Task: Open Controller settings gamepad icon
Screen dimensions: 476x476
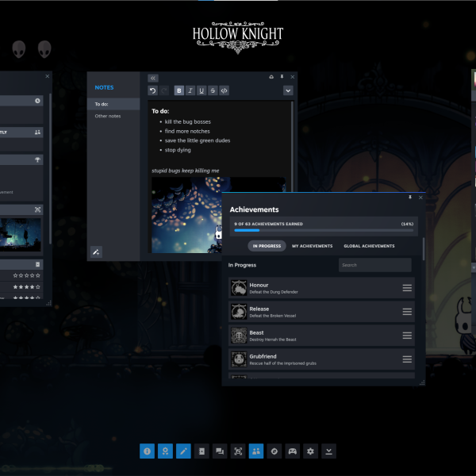Action: pos(293,451)
